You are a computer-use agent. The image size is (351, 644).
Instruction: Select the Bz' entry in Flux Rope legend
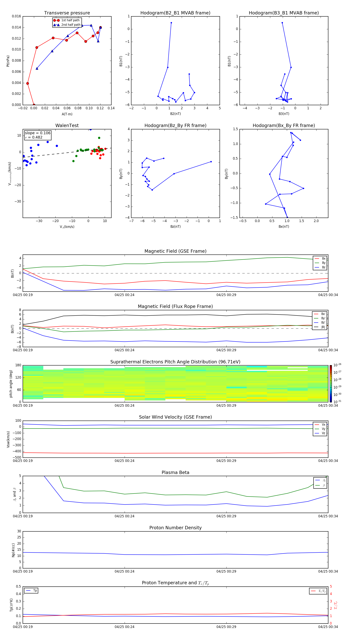(x=320, y=323)
